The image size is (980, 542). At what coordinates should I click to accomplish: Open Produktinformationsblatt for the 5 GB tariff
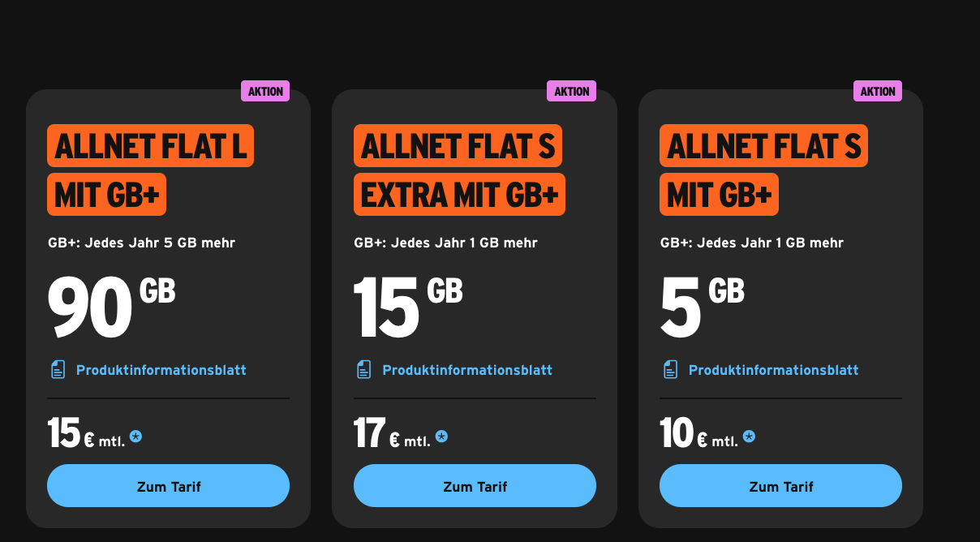773,370
